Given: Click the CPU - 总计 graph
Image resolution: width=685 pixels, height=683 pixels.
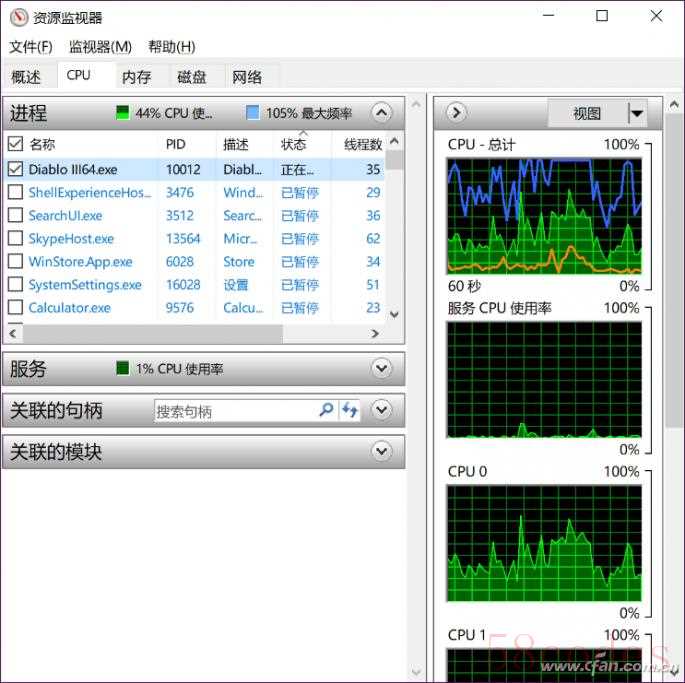Looking at the screenshot, I should pos(544,216).
